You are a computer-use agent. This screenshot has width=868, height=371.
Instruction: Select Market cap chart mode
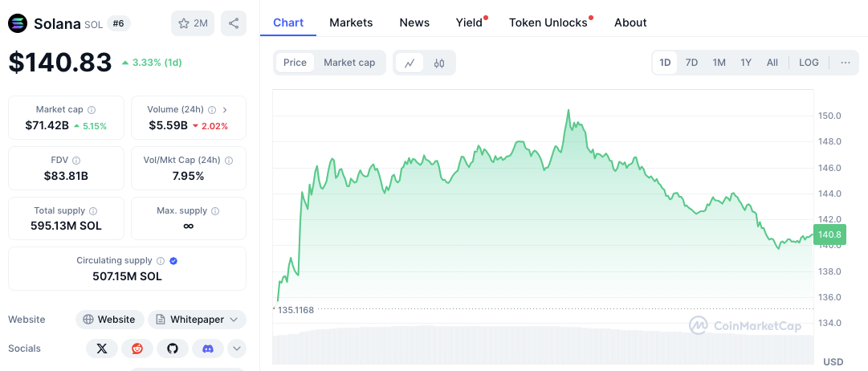pos(349,63)
